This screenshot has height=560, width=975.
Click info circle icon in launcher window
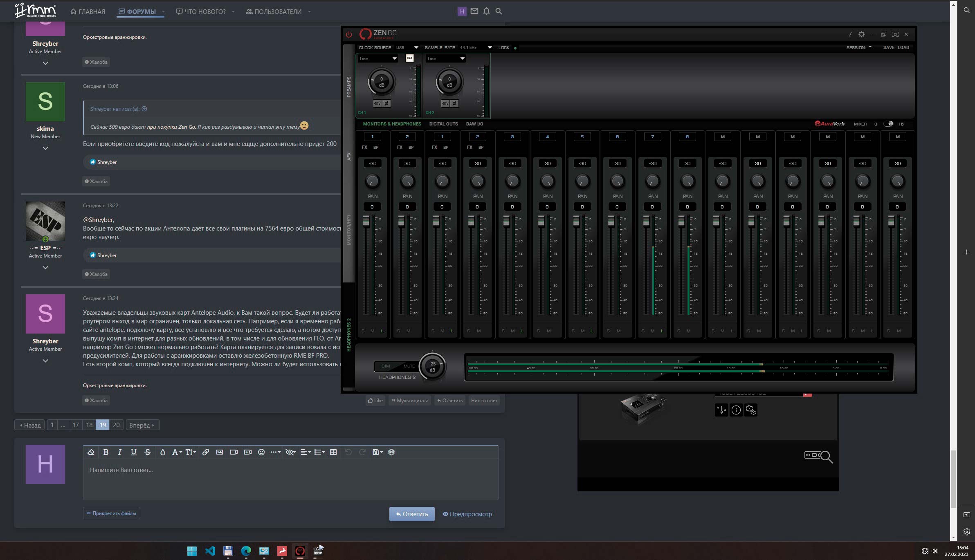[736, 410]
